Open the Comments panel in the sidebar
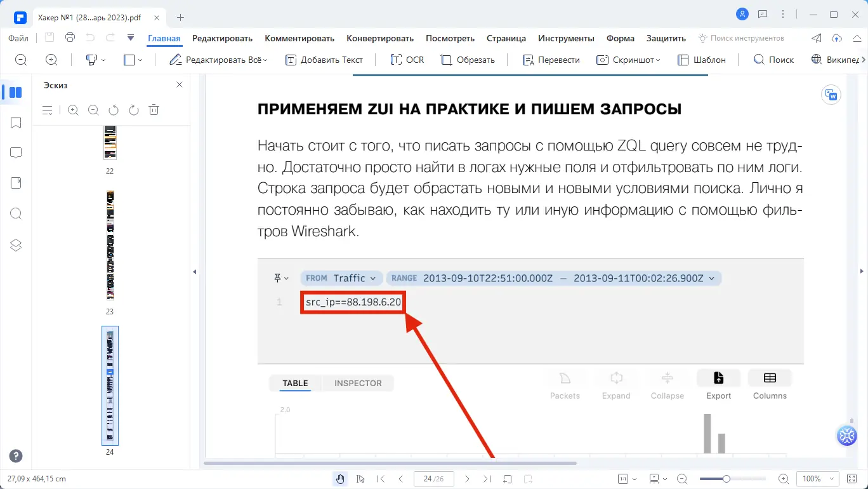The width and height of the screenshot is (868, 489). click(15, 152)
